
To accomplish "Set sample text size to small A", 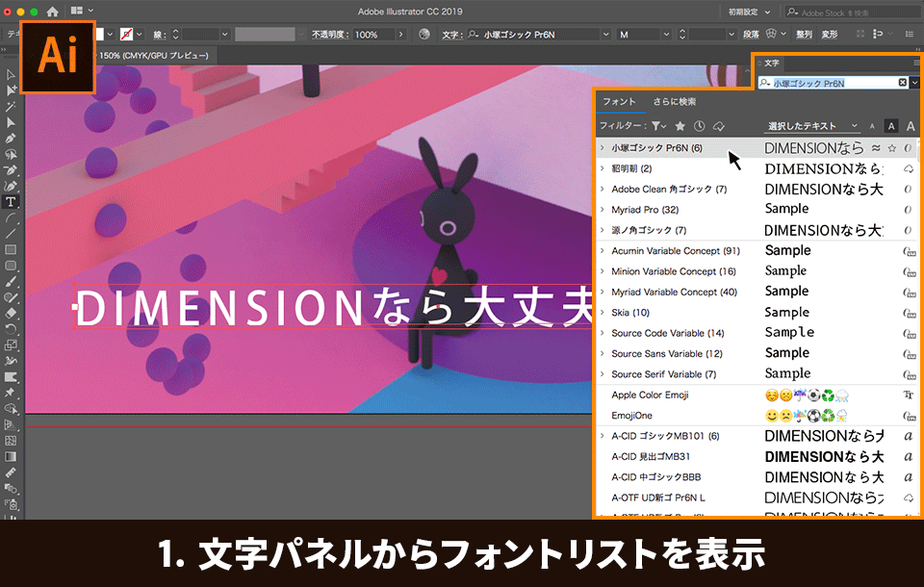I will (x=872, y=126).
